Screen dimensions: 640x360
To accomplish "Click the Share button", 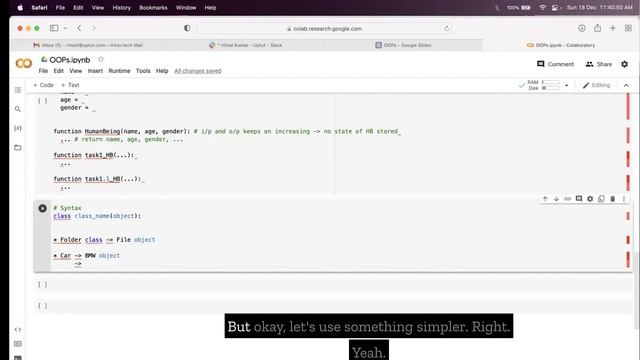I will (x=599, y=64).
